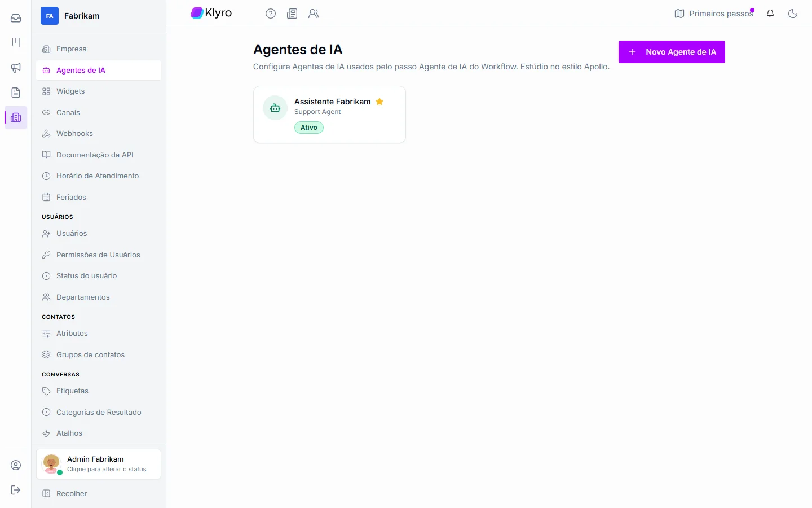This screenshot has height=508, width=812.
Task: Click the star next to Assistente Fabrikam
Action: click(379, 102)
